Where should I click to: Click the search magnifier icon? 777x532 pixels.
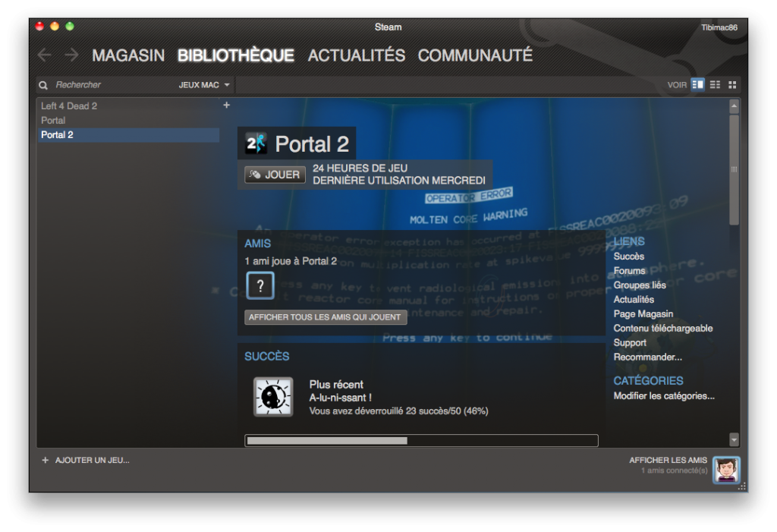pos(43,85)
